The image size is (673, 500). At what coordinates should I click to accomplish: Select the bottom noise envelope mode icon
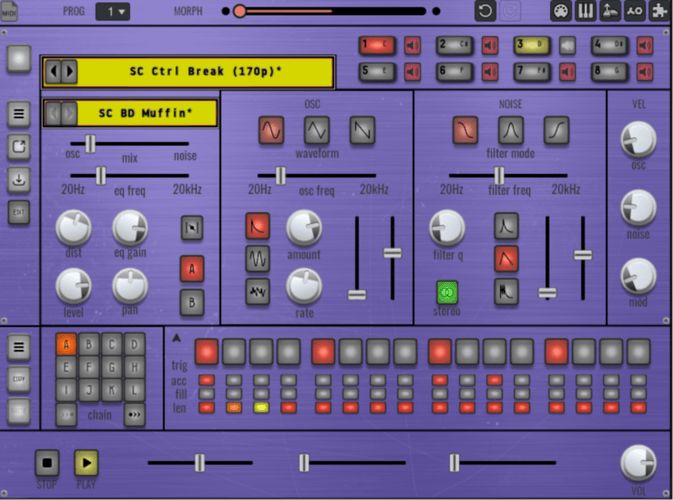click(x=506, y=292)
